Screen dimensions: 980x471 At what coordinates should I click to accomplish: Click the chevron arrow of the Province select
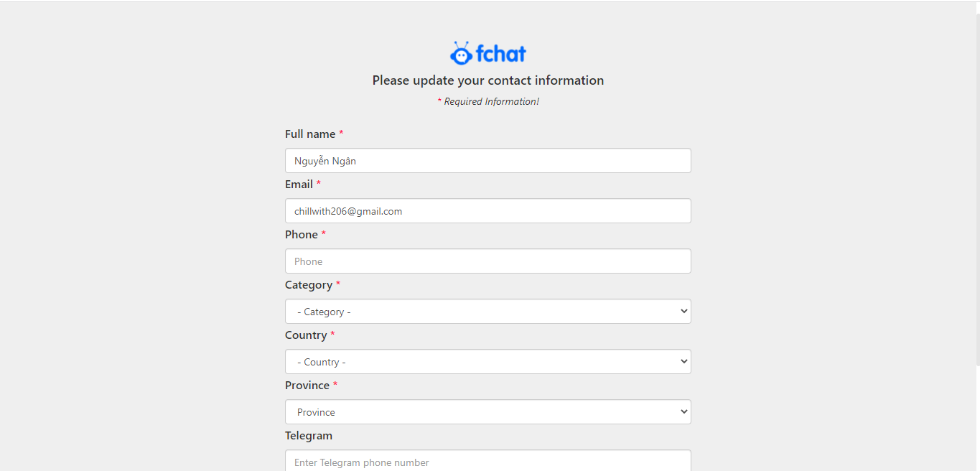[x=683, y=412]
